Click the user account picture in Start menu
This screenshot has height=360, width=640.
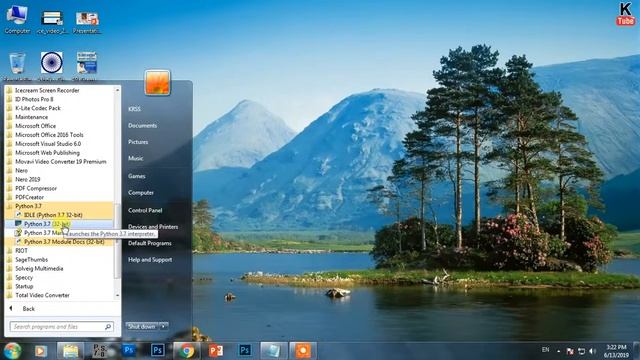(x=157, y=82)
